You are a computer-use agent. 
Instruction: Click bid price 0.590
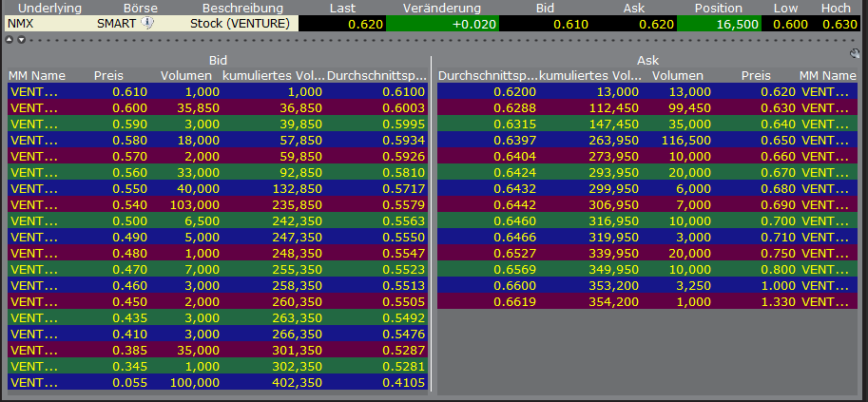130,124
